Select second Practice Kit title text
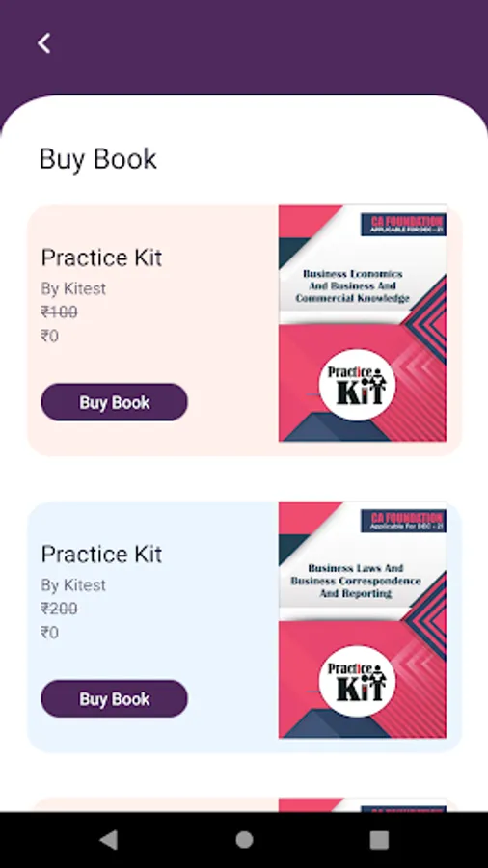Viewport: 488px width, 868px height. click(102, 555)
